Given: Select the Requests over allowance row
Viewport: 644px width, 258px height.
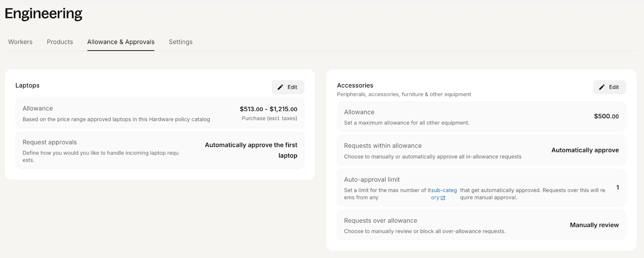Looking at the screenshot, I should click(481, 225).
